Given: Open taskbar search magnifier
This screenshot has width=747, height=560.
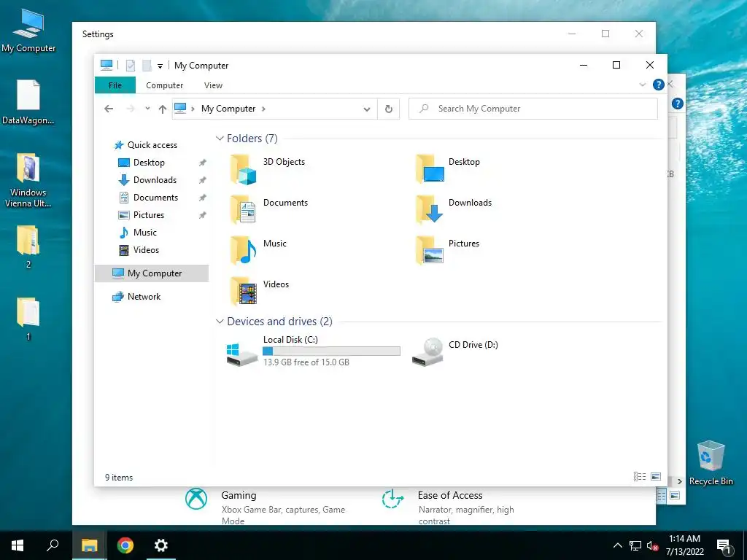Looking at the screenshot, I should [x=53, y=545].
